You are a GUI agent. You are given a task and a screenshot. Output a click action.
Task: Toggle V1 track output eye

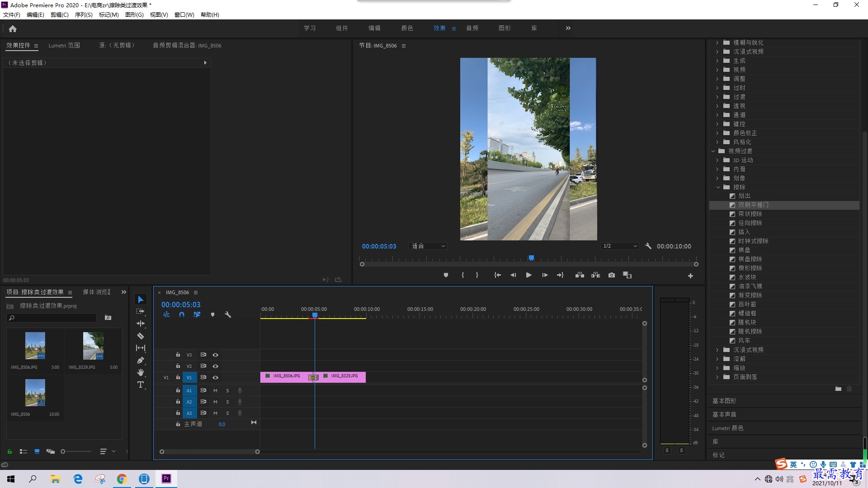[216, 378]
